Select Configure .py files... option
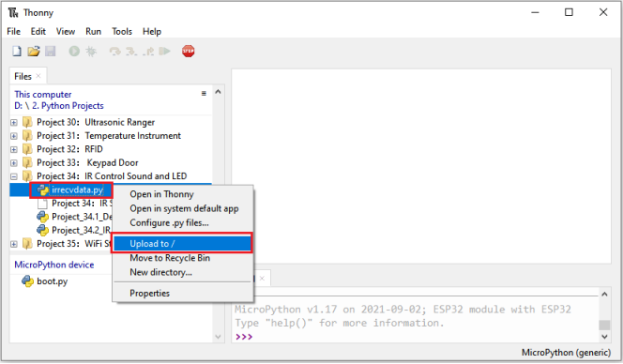 (x=183, y=223)
